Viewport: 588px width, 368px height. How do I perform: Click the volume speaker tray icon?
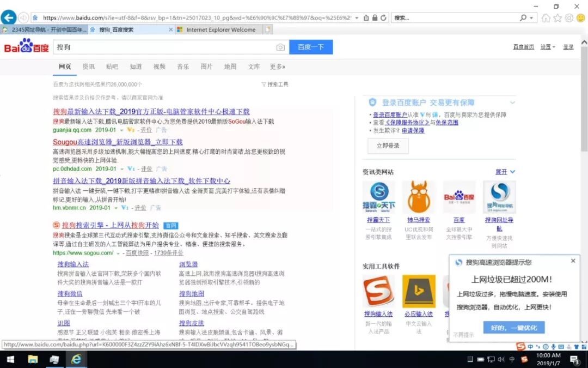pos(501,359)
